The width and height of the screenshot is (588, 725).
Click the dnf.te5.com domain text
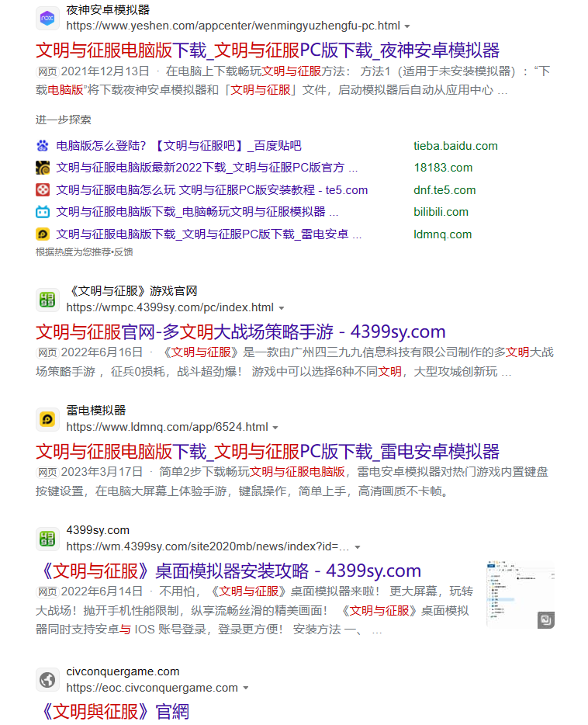[x=444, y=190]
